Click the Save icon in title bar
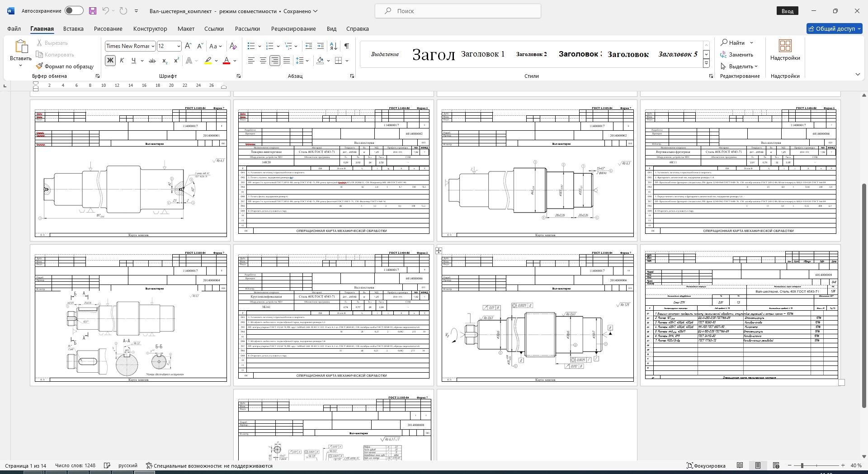Screen dimensions: 868x474 coord(93,11)
